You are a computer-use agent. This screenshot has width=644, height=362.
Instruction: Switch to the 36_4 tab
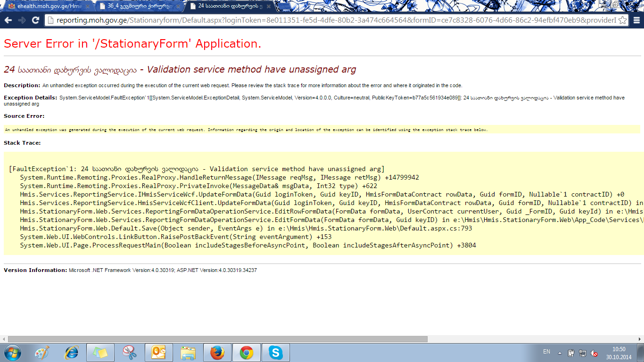tap(137, 7)
